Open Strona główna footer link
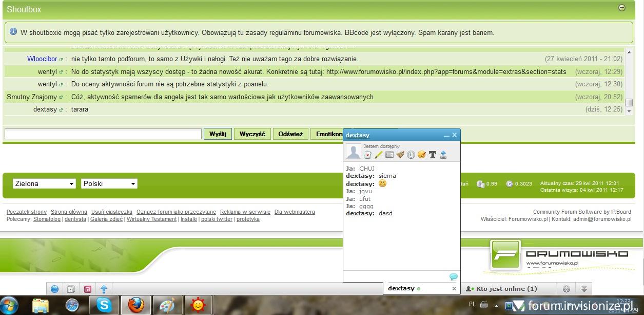Screen dimensions: 644x315 click(x=69, y=212)
